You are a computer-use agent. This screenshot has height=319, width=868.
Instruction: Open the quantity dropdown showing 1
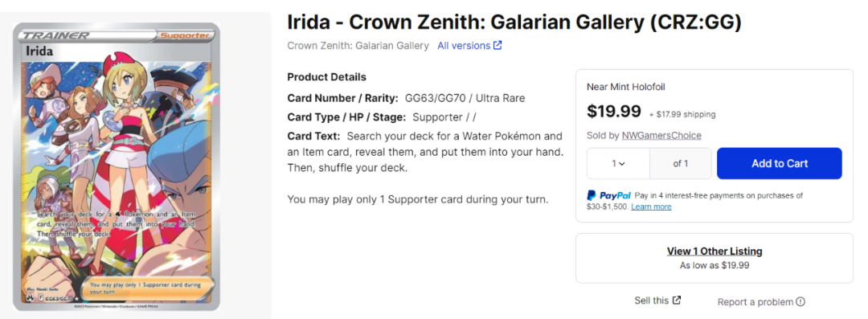coord(618,163)
